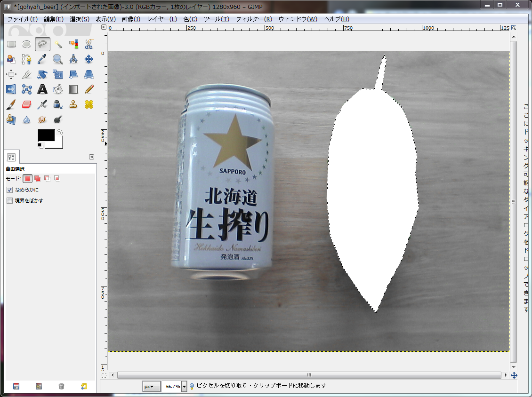This screenshot has width=532, height=397.
Task: Select the Move tool
Action: [89, 59]
